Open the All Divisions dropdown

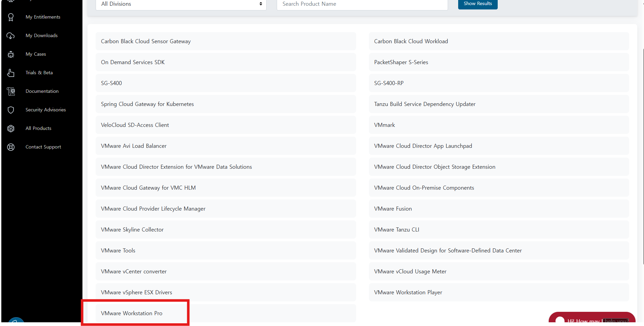point(181,4)
